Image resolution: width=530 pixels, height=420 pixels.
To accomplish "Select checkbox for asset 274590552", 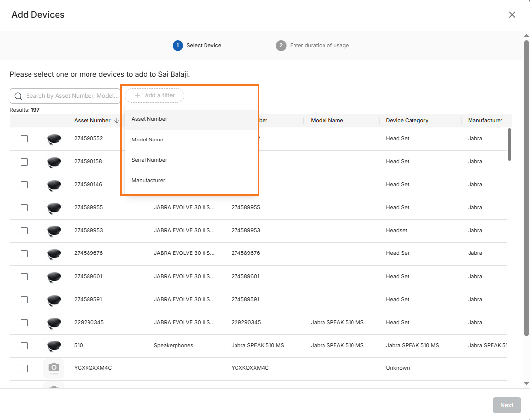I will coord(24,139).
